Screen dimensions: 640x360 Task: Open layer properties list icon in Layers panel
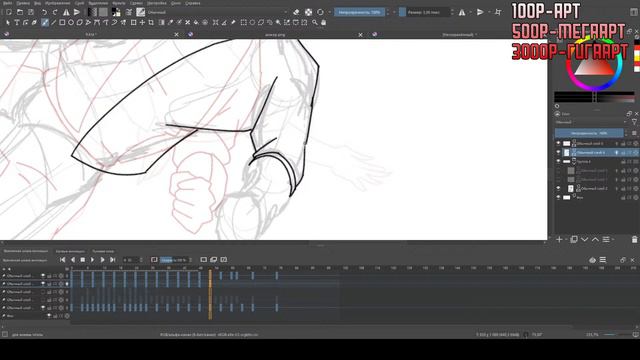(x=606, y=240)
